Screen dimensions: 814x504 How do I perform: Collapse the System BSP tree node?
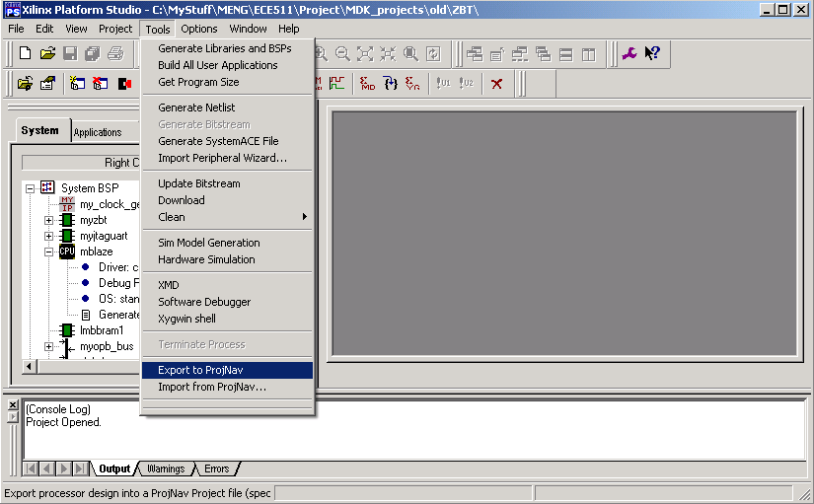[x=31, y=187]
